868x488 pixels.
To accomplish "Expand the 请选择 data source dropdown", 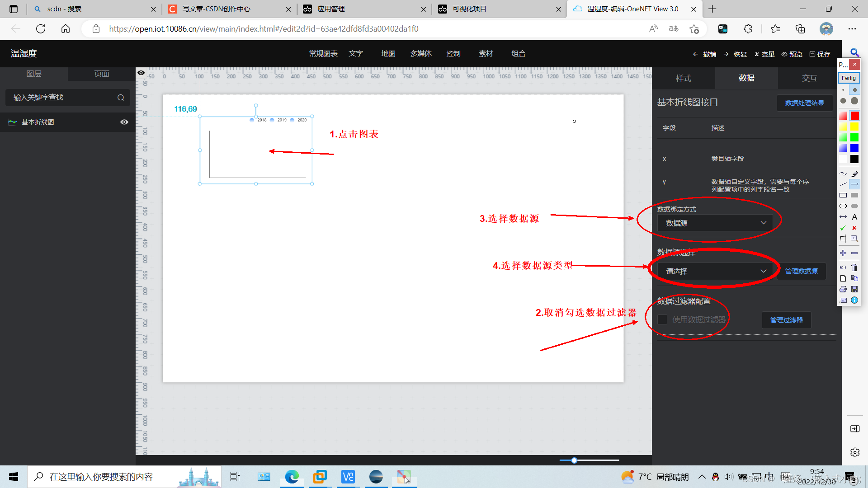I will (715, 271).
